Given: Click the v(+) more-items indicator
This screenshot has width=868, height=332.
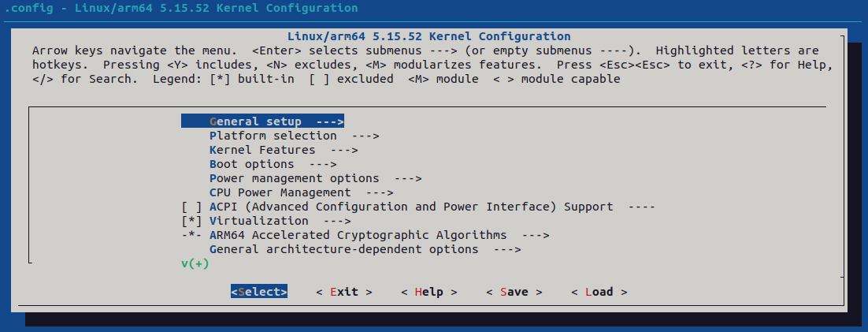Looking at the screenshot, I should (195, 264).
